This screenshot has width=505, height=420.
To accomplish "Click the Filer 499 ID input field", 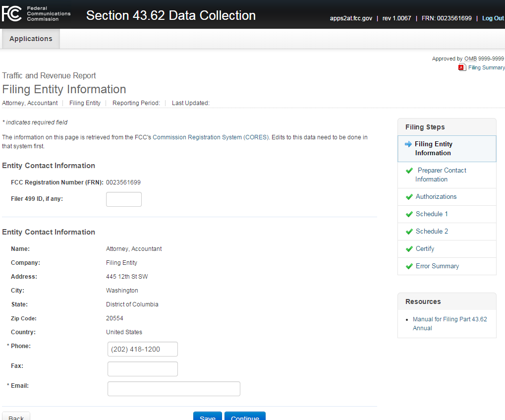I will click(124, 199).
